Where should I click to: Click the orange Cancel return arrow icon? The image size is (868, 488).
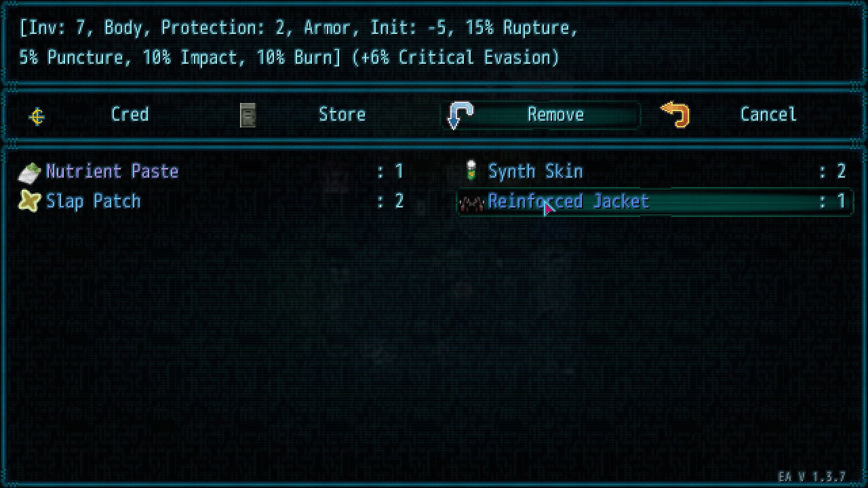pos(675,115)
